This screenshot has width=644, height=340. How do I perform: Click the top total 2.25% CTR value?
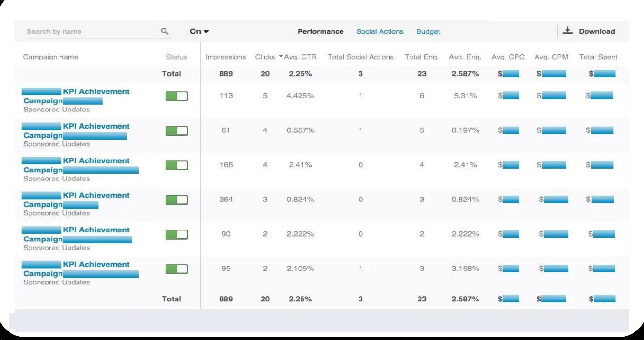click(x=300, y=74)
